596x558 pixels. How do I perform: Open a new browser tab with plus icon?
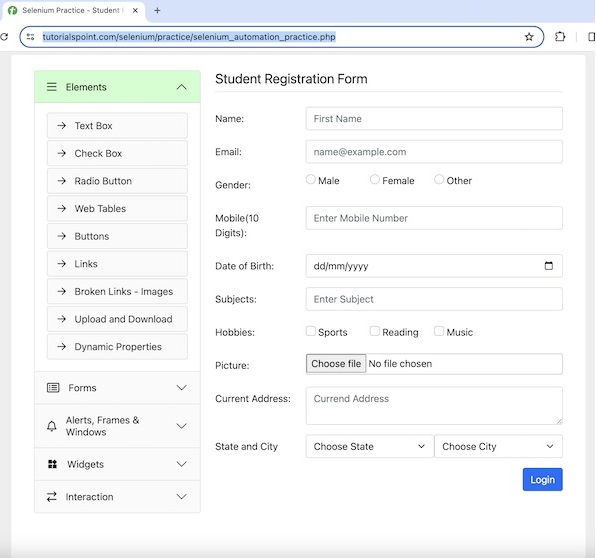[x=157, y=11]
